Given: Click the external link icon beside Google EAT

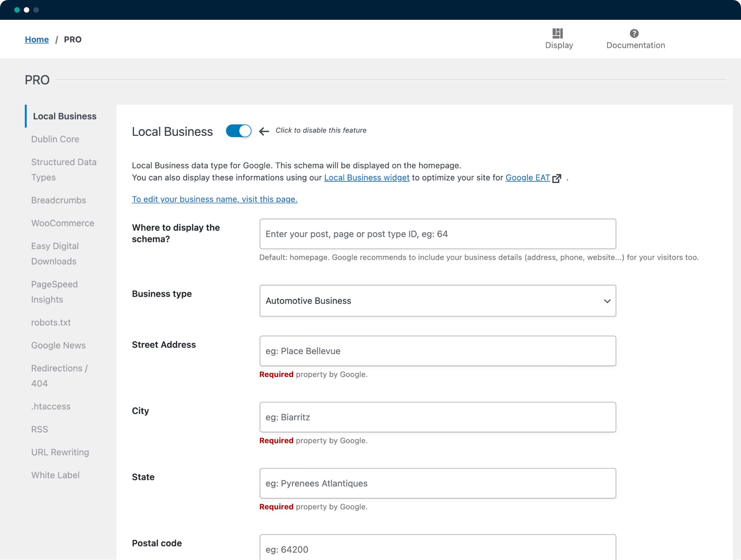Looking at the screenshot, I should (x=557, y=178).
